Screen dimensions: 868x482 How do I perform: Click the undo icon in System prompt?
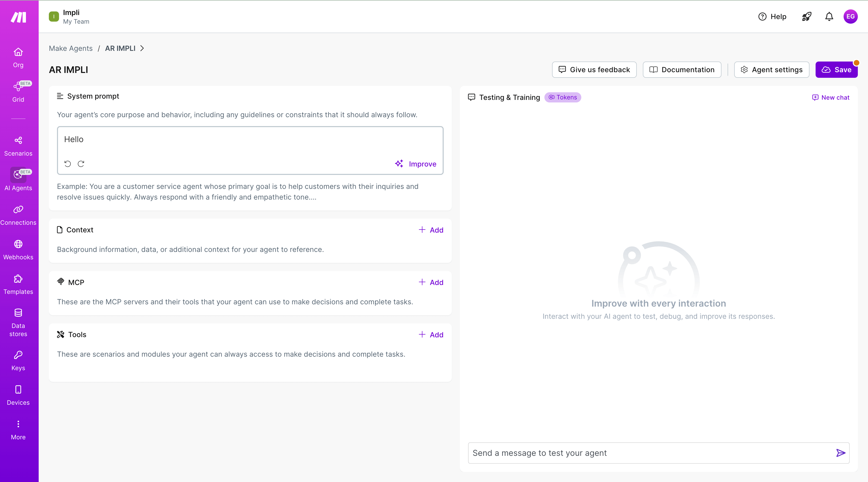(x=68, y=164)
